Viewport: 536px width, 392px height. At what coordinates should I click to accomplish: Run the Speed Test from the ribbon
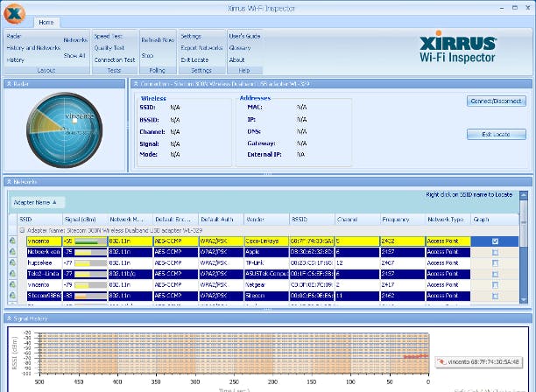coord(108,37)
